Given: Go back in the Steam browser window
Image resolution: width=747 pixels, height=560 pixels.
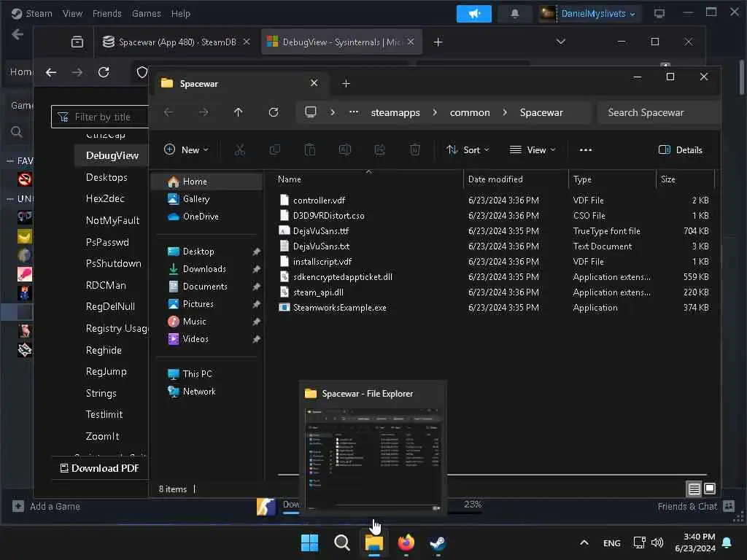Looking at the screenshot, I should [x=51, y=72].
